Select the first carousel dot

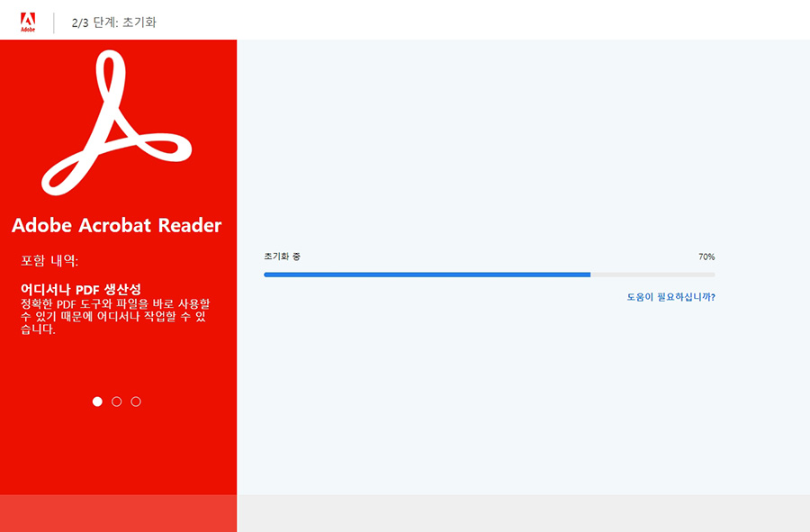click(x=97, y=401)
